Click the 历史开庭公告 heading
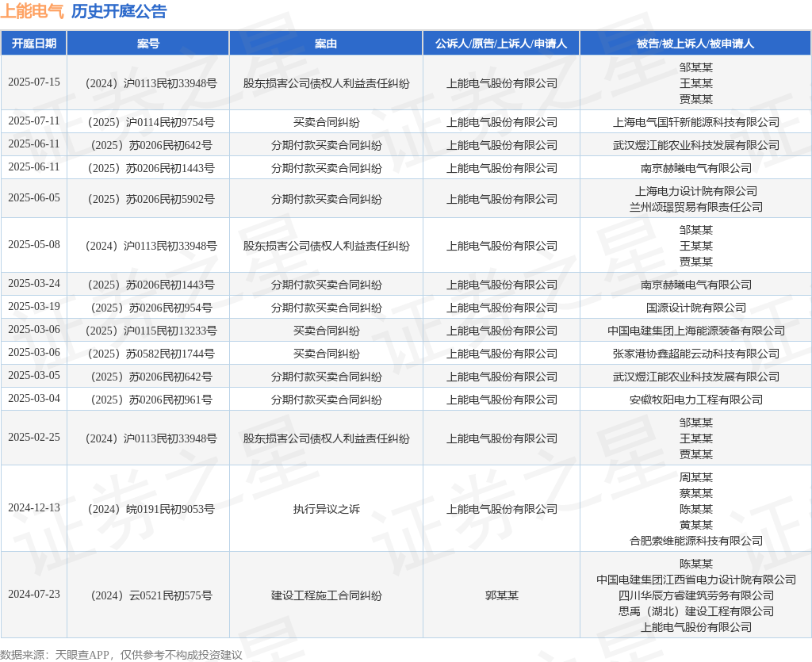The height and width of the screenshot is (662, 812). (119, 11)
